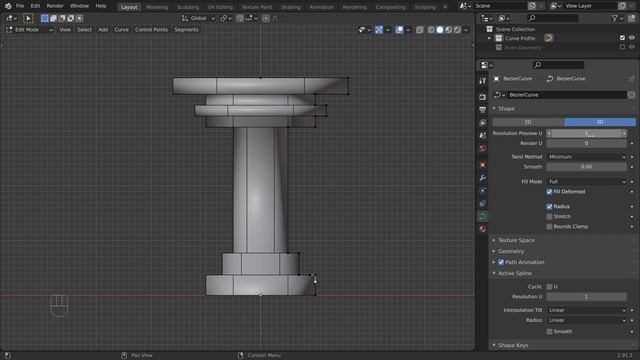This screenshot has height=360, width=640.
Task: Click the Resolution Preview U field
Action: 587,133
